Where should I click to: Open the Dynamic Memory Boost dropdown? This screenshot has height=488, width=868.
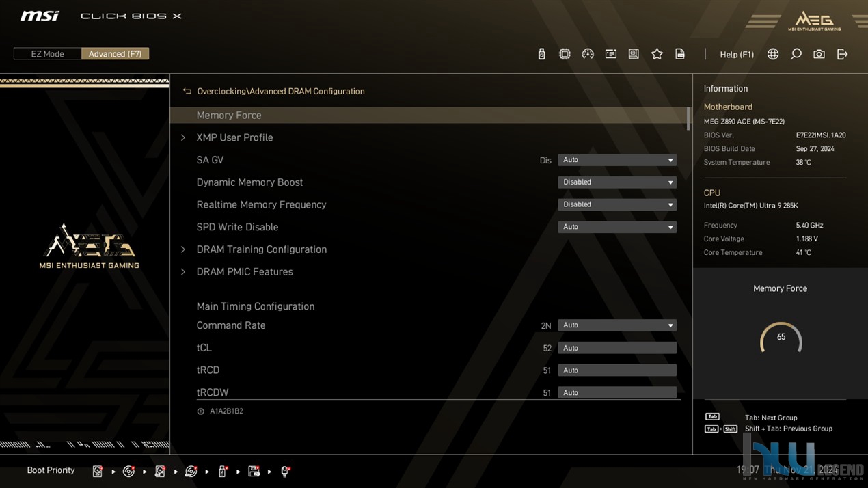[x=617, y=182]
